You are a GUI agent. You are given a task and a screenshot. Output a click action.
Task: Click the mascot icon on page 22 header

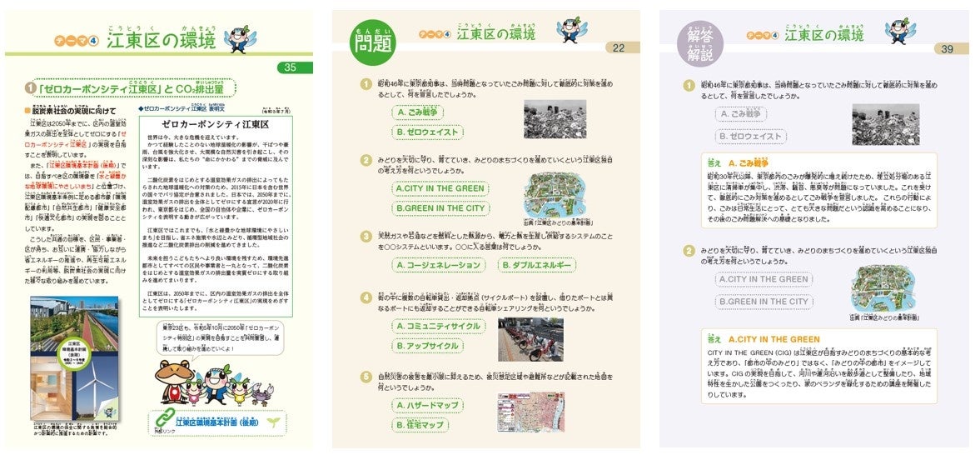tap(571, 29)
